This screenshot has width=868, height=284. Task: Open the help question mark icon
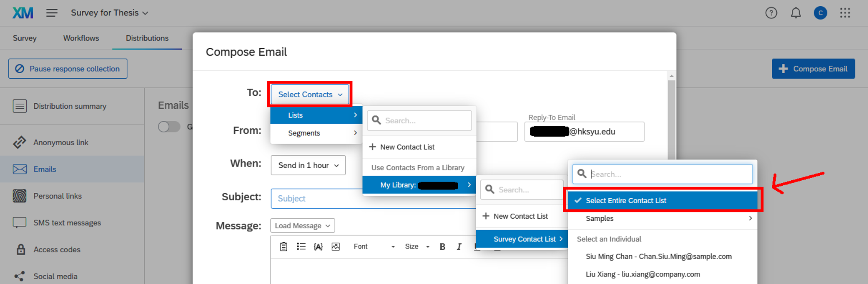[771, 13]
